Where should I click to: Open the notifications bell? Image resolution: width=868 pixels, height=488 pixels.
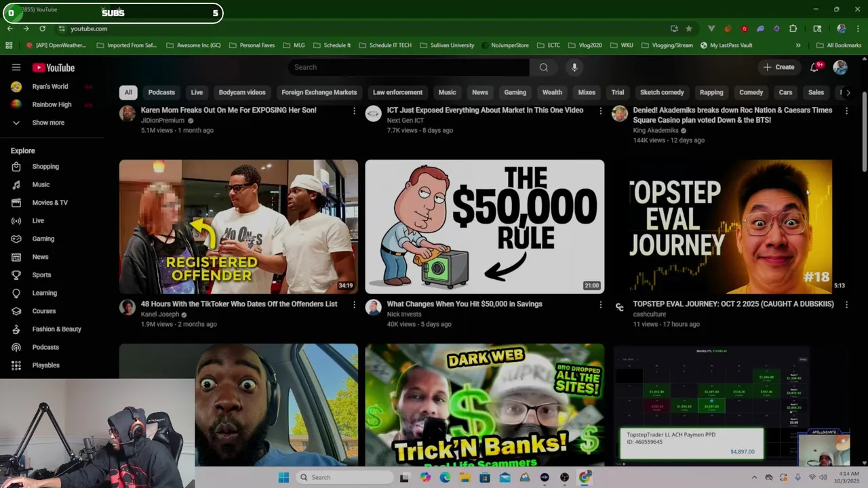coord(814,67)
